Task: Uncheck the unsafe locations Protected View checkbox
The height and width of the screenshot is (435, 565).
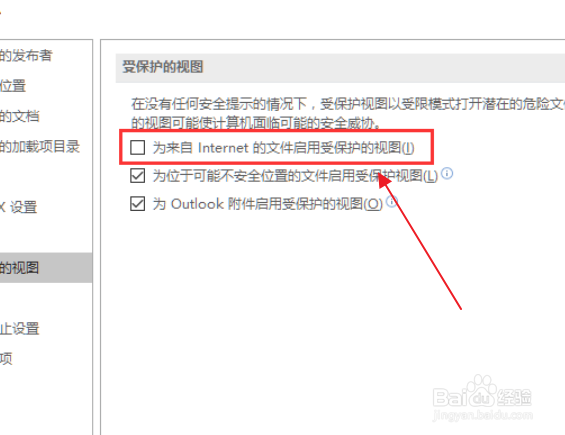Action: pyautogui.click(x=138, y=176)
